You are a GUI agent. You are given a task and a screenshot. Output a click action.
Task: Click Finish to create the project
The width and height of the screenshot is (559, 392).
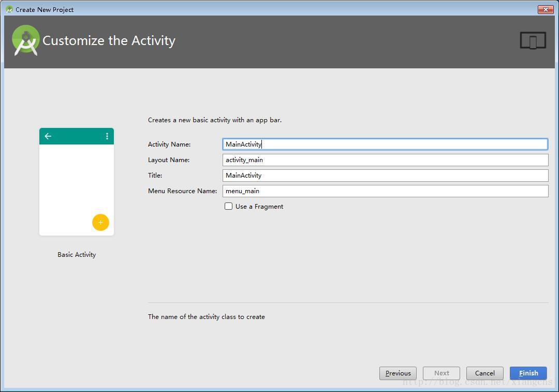coord(528,373)
